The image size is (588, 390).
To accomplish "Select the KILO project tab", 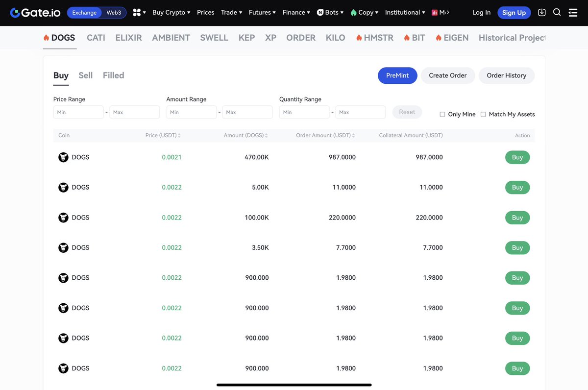I will click(x=336, y=38).
